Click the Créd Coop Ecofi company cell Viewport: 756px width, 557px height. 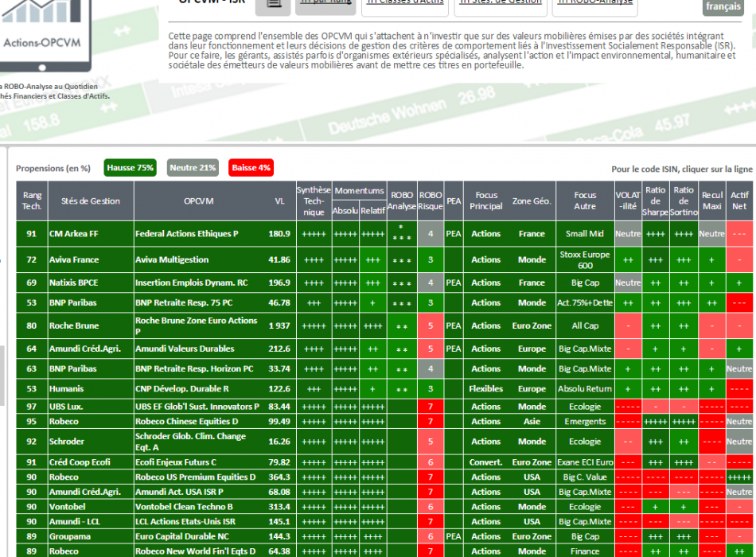point(91,462)
